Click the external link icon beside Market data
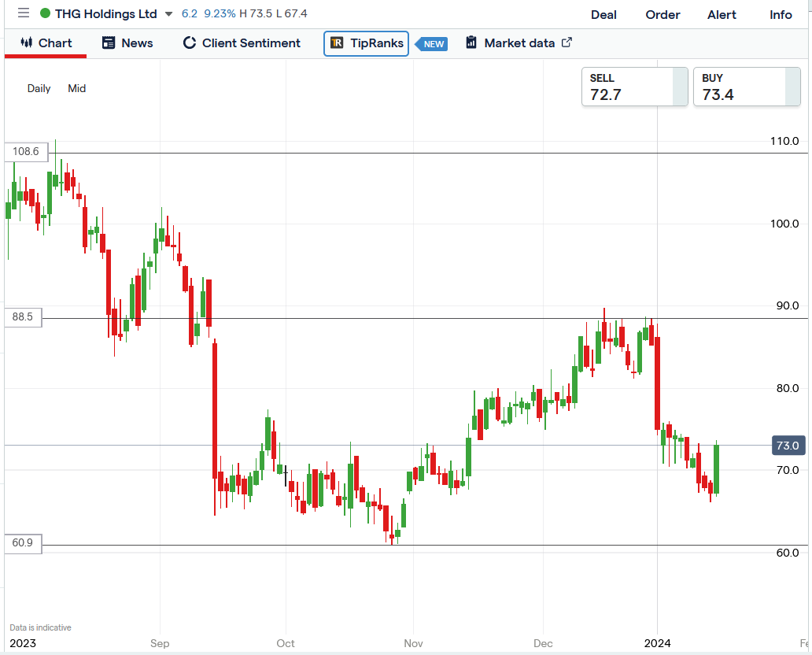 (567, 42)
